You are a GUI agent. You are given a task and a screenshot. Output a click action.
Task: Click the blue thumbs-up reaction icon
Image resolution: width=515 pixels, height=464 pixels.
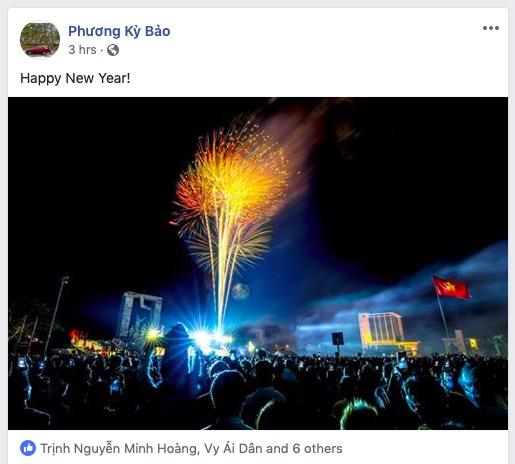28,448
